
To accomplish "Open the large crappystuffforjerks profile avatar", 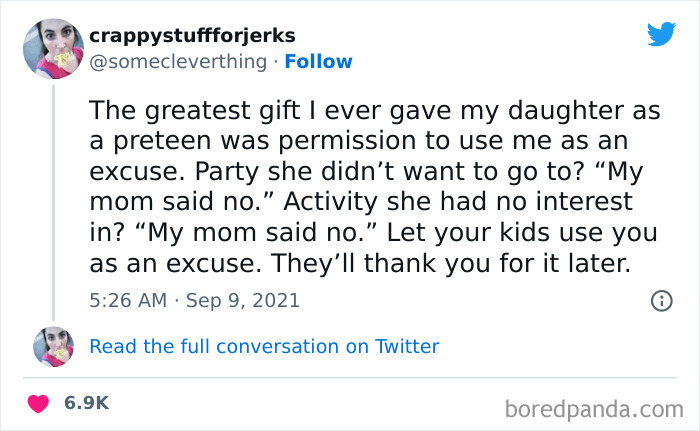I will 53,48.
